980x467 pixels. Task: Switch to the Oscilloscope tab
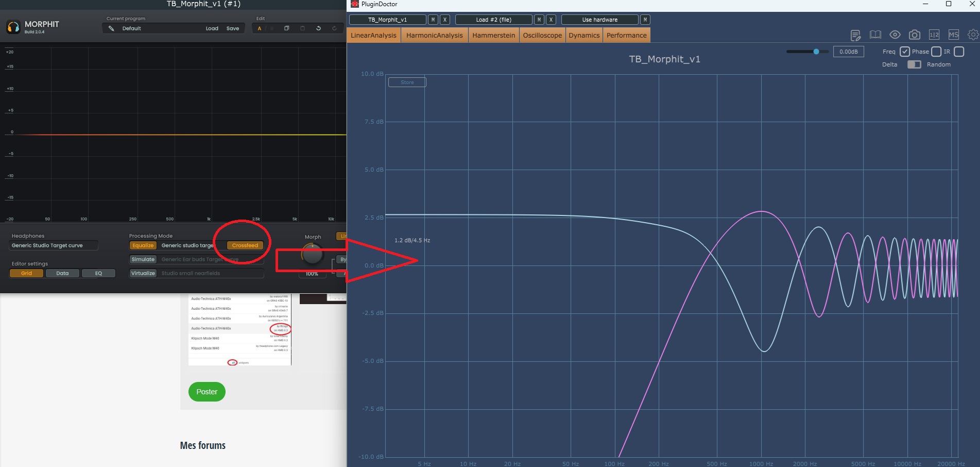tap(542, 35)
